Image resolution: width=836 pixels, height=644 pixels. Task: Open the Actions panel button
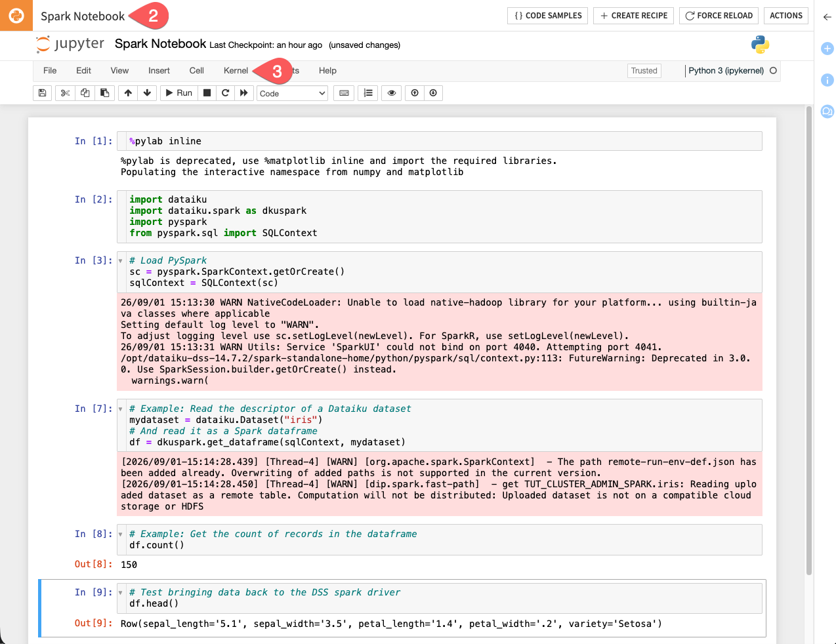click(786, 16)
